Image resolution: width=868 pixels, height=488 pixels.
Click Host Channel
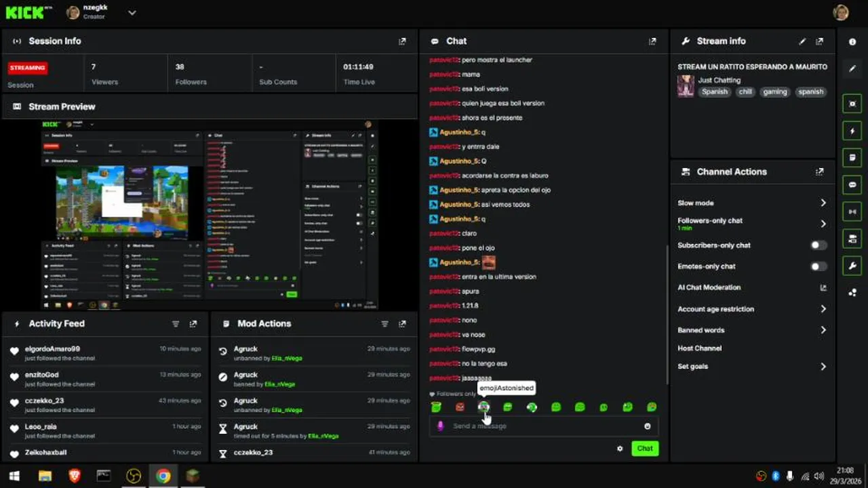pos(699,348)
